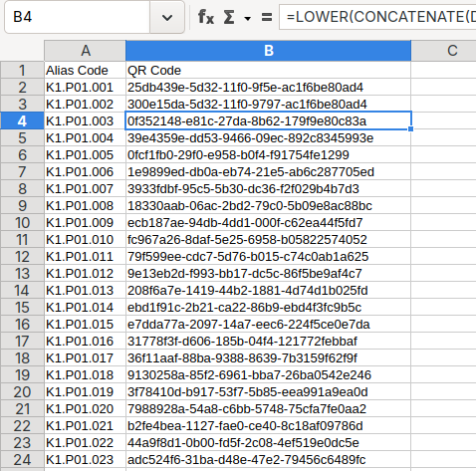
Task: Select cell K1.P01.023
Action: click(86, 460)
